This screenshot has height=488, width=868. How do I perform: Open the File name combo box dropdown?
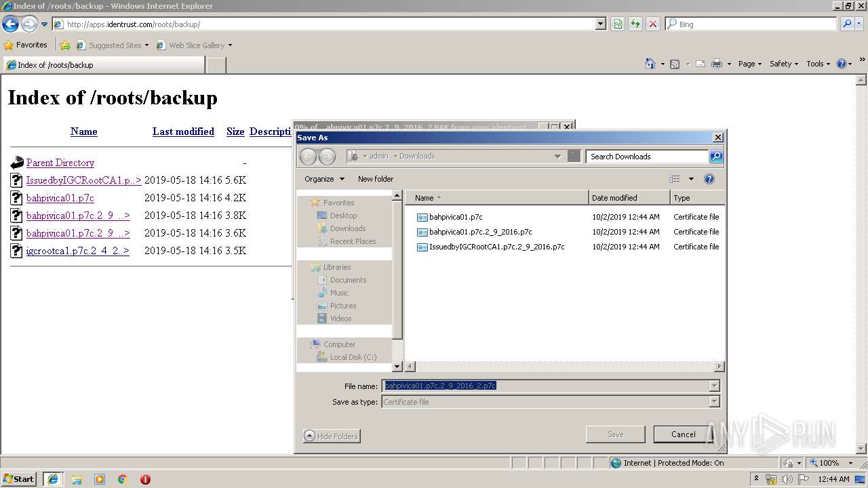(713, 386)
